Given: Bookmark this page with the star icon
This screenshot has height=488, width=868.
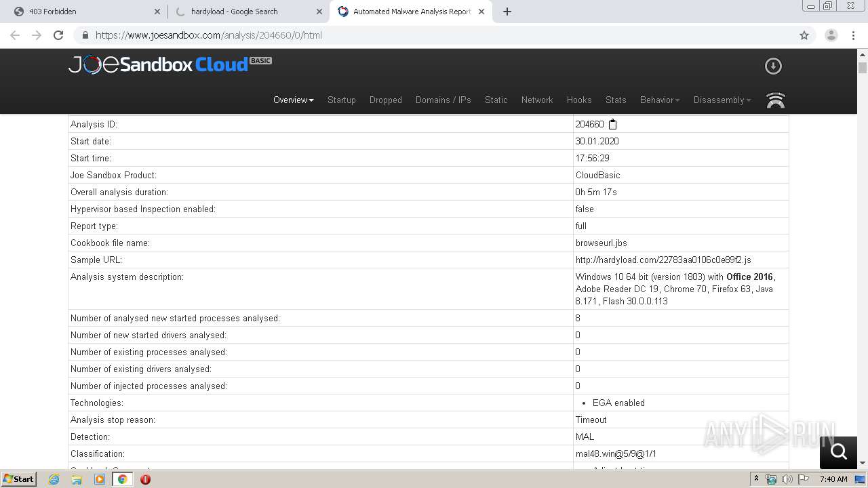Looking at the screenshot, I should point(804,35).
